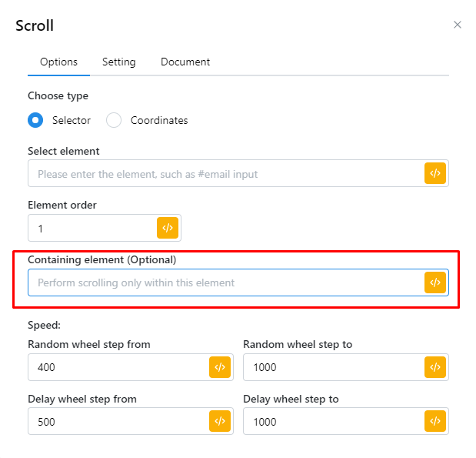
Task: Select the Selector radio option
Action: 35,120
